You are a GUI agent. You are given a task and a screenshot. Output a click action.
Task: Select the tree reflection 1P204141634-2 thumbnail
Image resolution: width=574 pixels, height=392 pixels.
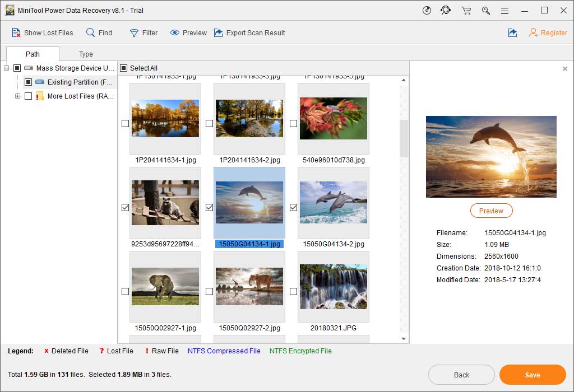pyautogui.click(x=249, y=119)
